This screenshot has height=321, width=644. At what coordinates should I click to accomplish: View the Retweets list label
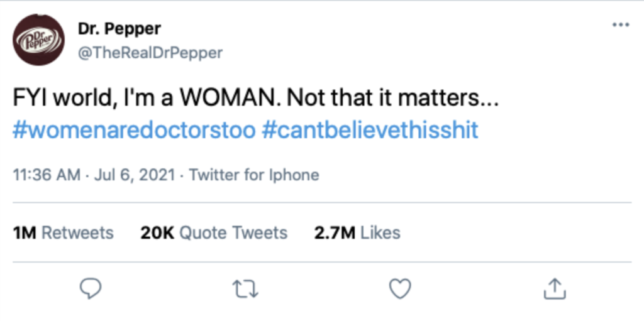click(x=77, y=233)
